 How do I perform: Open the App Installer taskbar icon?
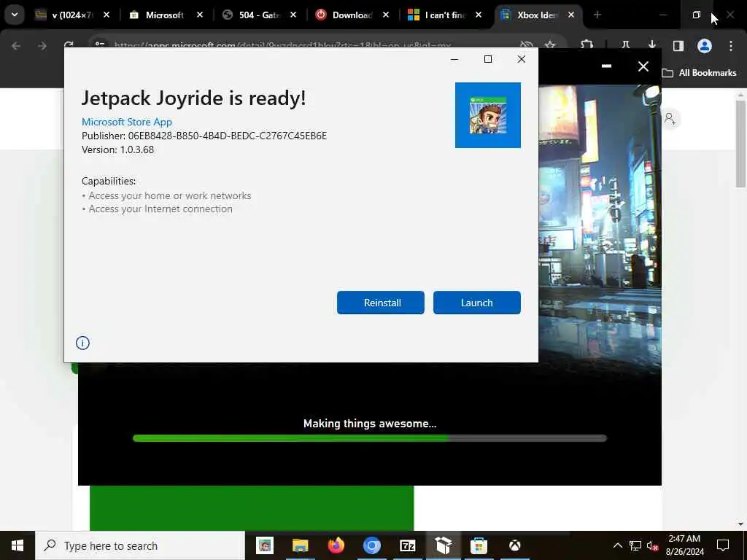443,545
